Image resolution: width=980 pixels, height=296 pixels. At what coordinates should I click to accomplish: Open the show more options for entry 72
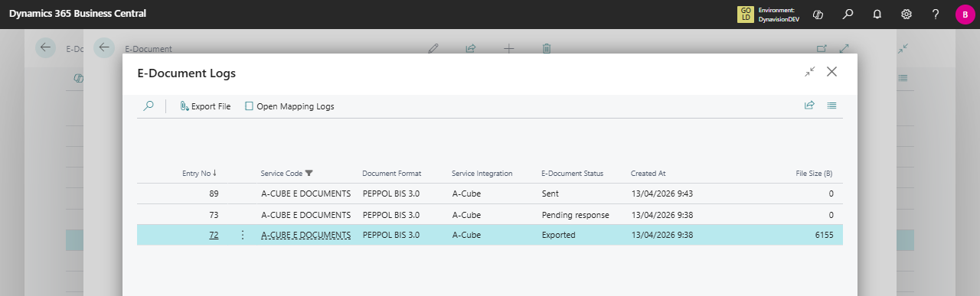243,235
